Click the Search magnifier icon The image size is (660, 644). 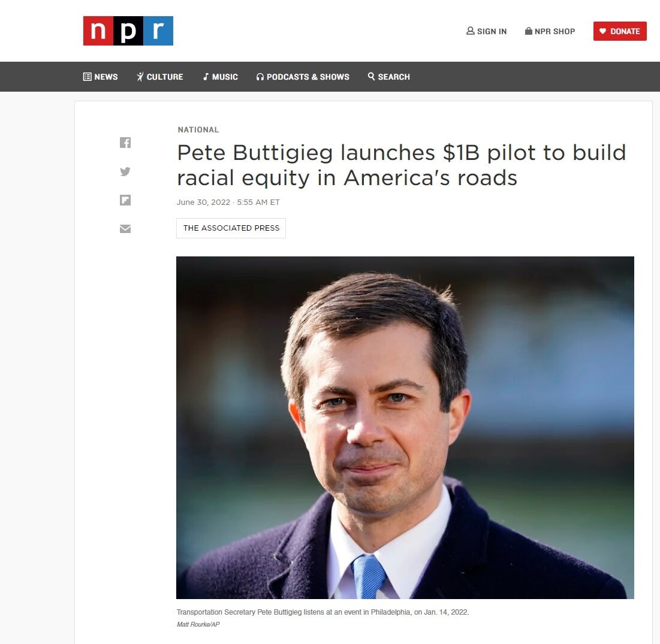click(371, 76)
